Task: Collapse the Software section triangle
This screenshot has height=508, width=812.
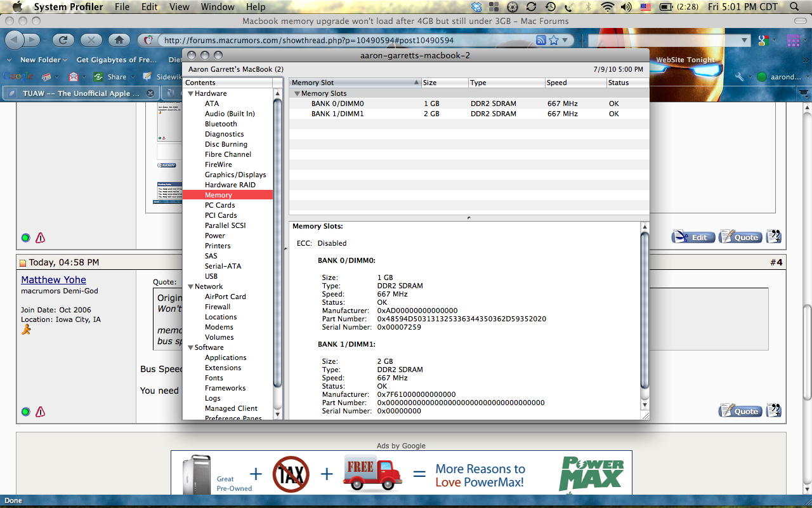Action: [190, 347]
